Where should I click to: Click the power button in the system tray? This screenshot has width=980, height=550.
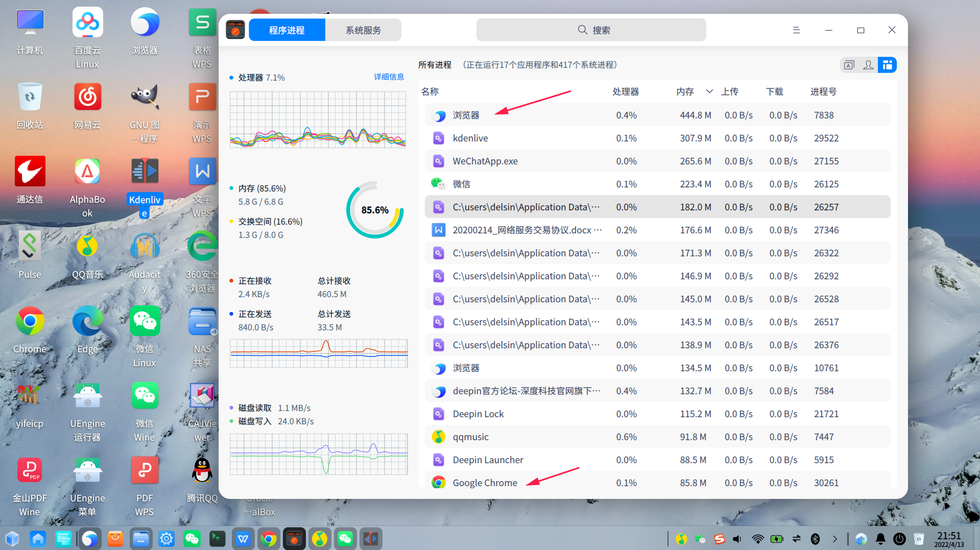(x=899, y=539)
